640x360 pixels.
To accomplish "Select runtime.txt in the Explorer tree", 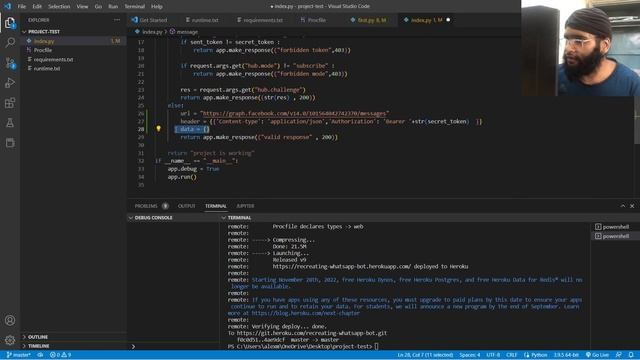I will 73,69.
